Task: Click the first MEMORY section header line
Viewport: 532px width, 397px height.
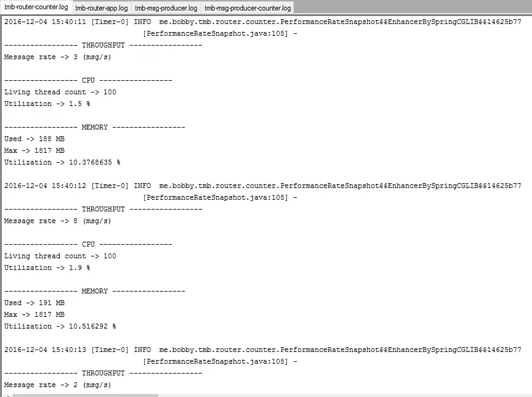Action: (95, 128)
